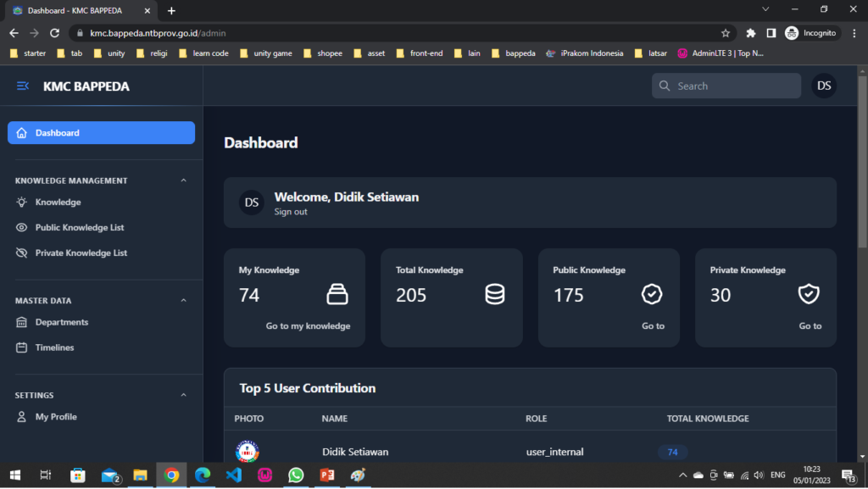868x489 pixels.
Task: Click the Public Knowledge badge check icon
Action: 651,295
